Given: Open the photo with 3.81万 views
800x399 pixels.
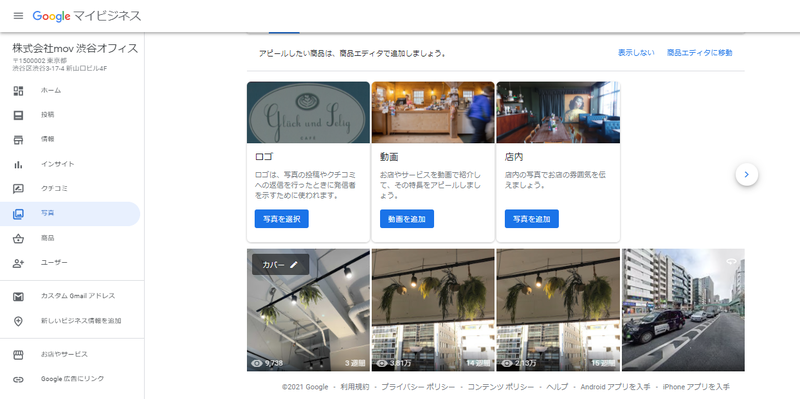Looking at the screenshot, I should point(433,310).
